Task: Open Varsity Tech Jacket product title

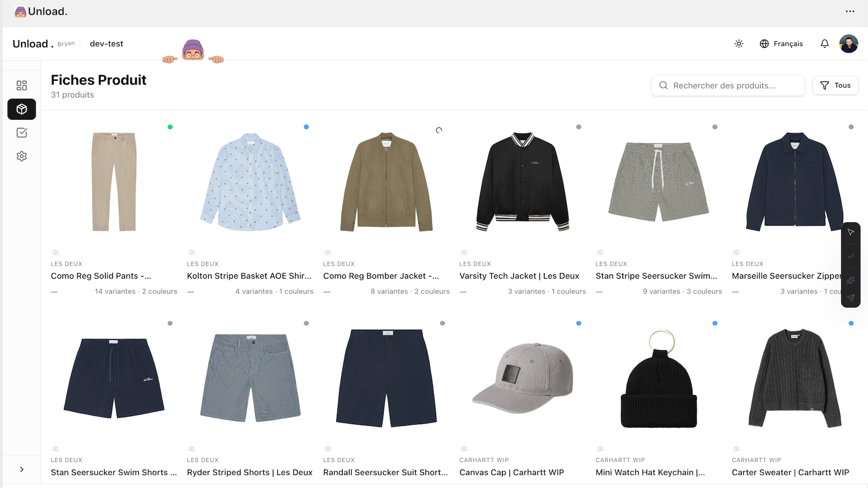Action: click(x=519, y=276)
